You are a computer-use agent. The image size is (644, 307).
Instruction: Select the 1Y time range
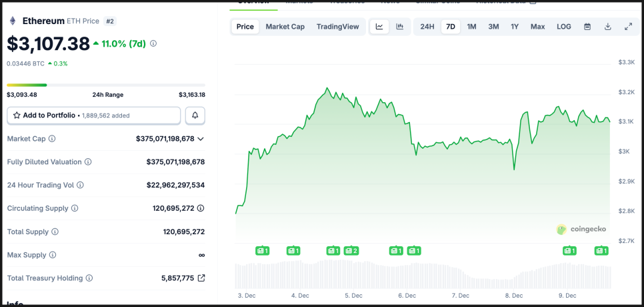[x=515, y=27]
